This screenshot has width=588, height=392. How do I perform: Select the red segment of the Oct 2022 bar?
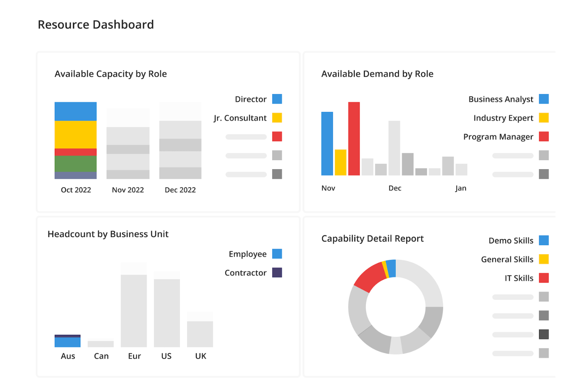click(75, 152)
